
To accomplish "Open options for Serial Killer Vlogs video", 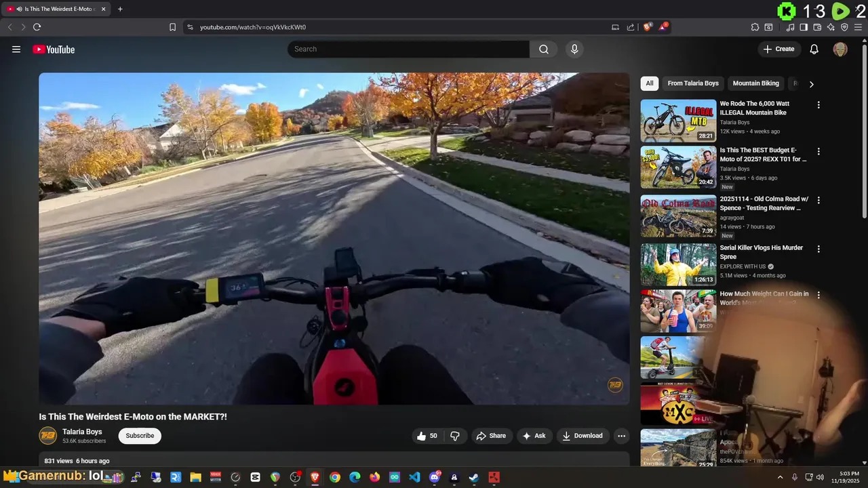I will pyautogui.click(x=818, y=249).
